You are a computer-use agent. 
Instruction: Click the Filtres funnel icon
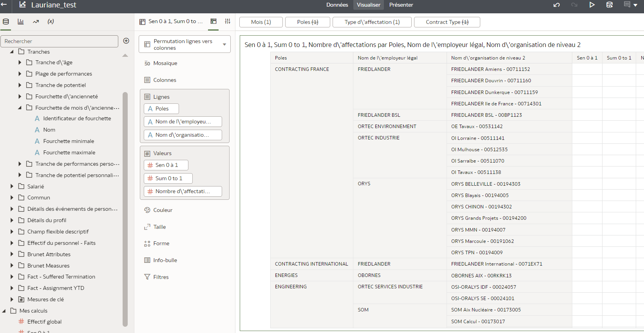(x=147, y=277)
